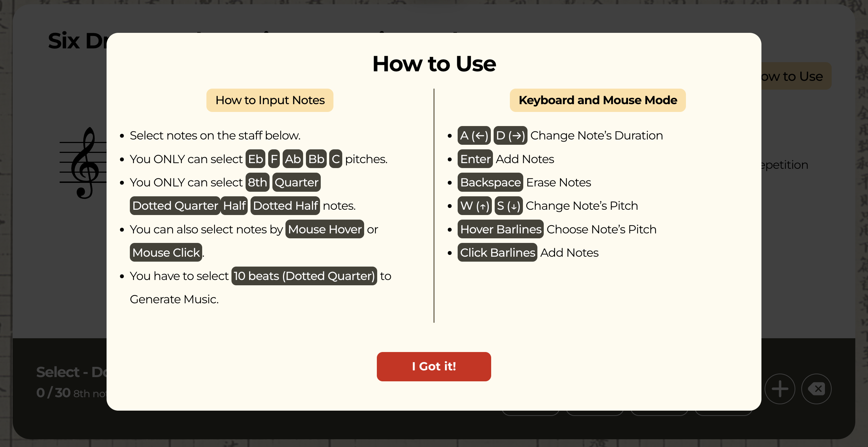This screenshot has width=868, height=447.
Task: Click the Select notes on the staff below text
Action: (x=215, y=135)
